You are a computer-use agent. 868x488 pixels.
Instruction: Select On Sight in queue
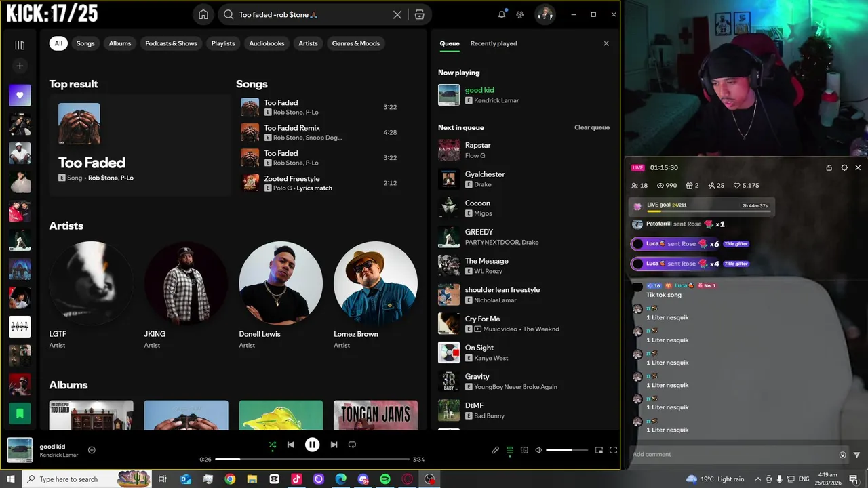(x=524, y=352)
